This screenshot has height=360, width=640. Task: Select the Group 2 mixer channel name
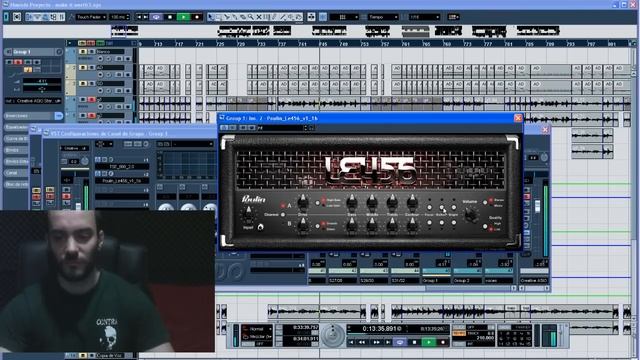467,281
